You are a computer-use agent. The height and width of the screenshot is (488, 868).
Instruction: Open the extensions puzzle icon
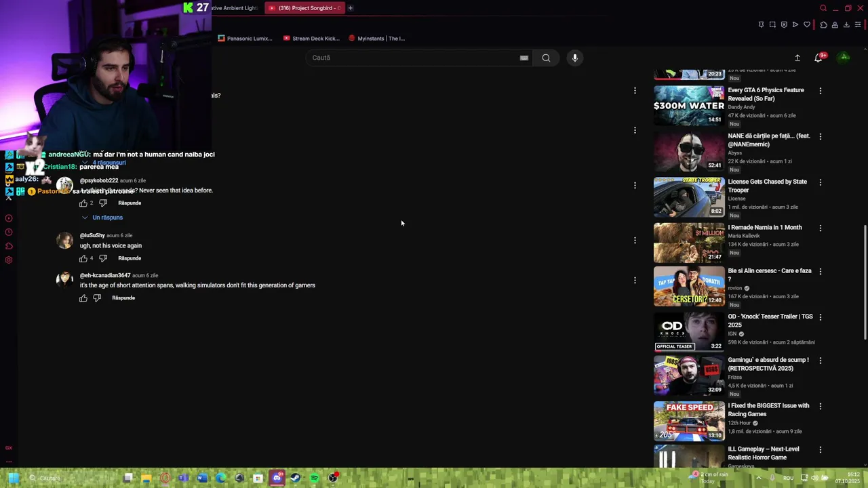[823, 24]
